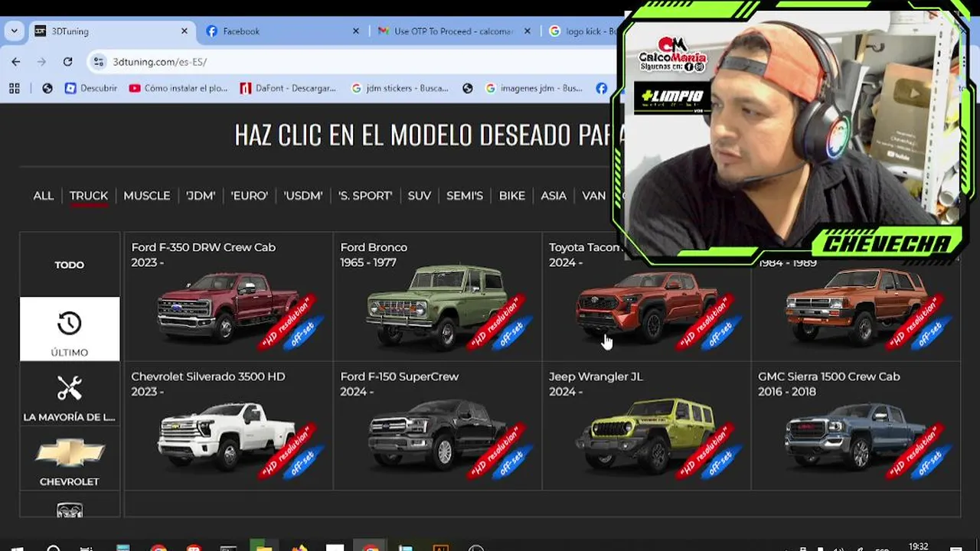Reload the 3dtuning page

[67, 62]
